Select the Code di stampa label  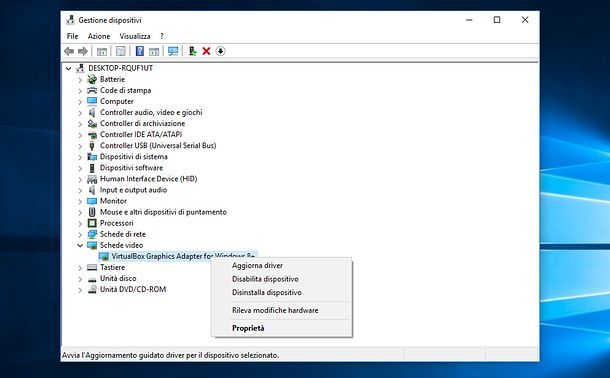click(x=125, y=90)
